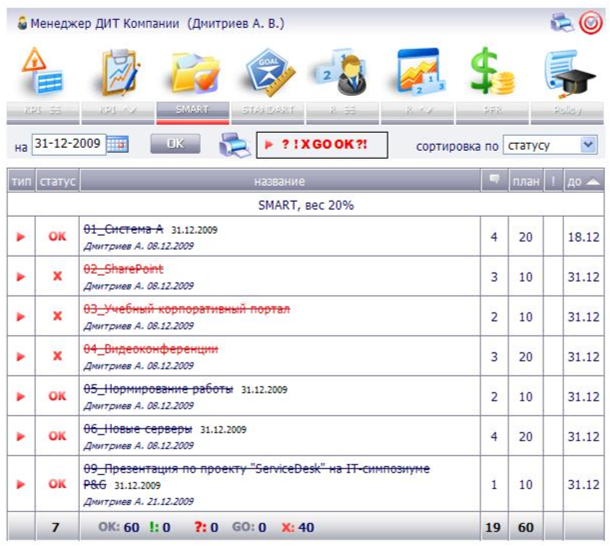
Task: Click the SMART, вес 20% group header
Action: coord(306,205)
